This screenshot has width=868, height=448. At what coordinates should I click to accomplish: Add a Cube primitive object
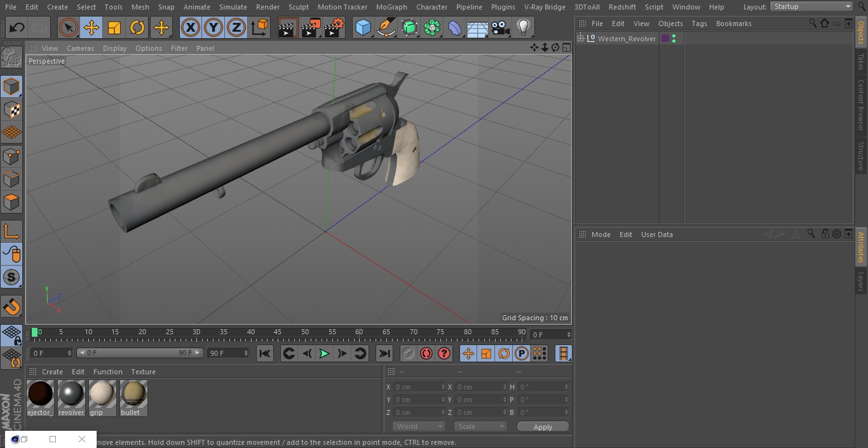pyautogui.click(x=363, y=27)
